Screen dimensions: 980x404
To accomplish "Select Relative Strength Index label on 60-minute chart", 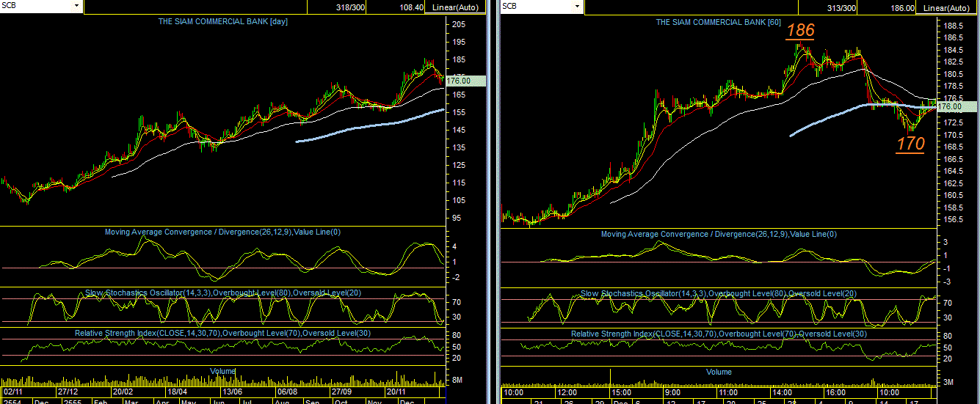I will [719, 334].
